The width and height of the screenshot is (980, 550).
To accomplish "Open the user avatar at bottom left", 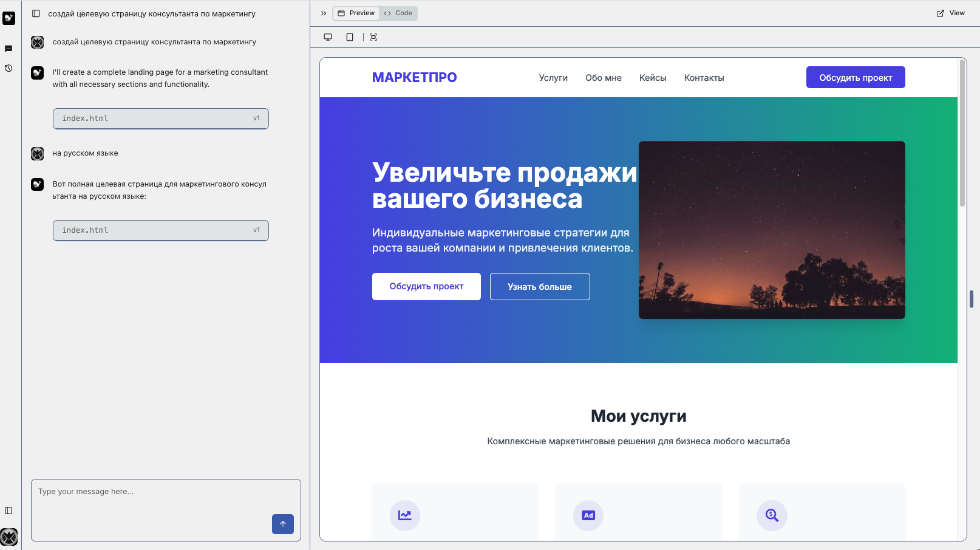I will pos(9,537).
